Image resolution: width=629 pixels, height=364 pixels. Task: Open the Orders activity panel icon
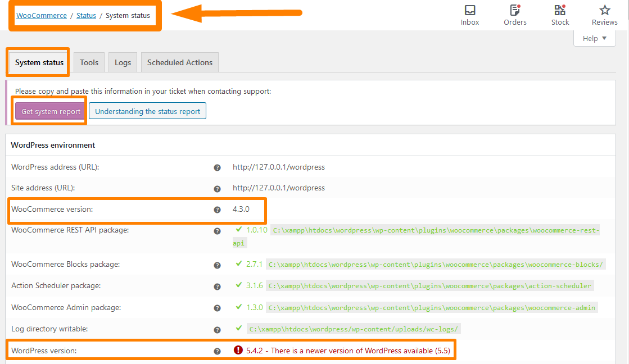tap(515, 15)
